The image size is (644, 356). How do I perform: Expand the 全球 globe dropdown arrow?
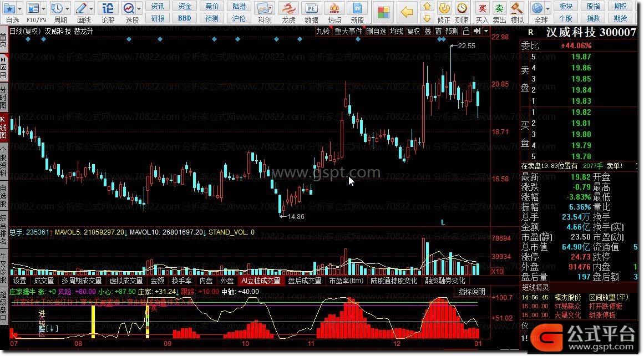[x=548, y=8]
